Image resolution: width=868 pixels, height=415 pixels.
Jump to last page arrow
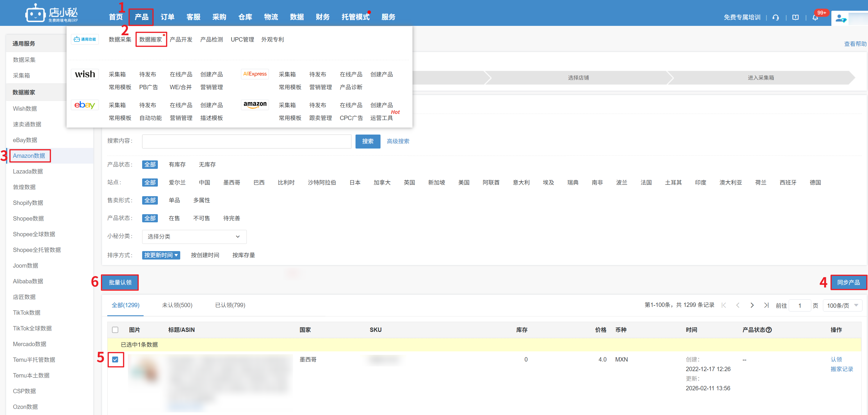(x=766, y=305)
